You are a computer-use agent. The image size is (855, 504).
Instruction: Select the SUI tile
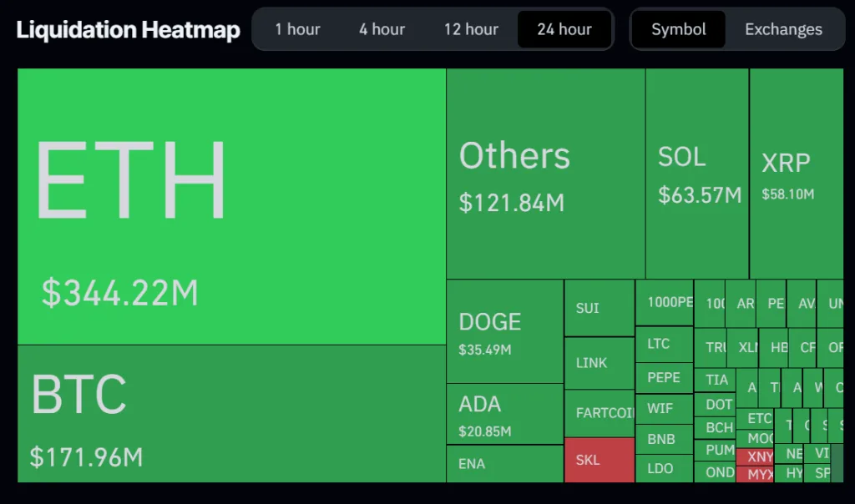599,307
